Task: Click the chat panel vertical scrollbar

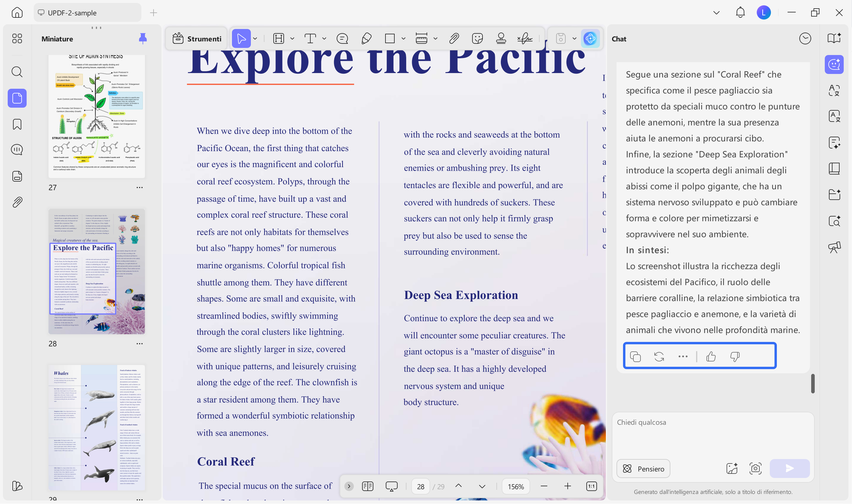Action: click(x=813, y=384)
